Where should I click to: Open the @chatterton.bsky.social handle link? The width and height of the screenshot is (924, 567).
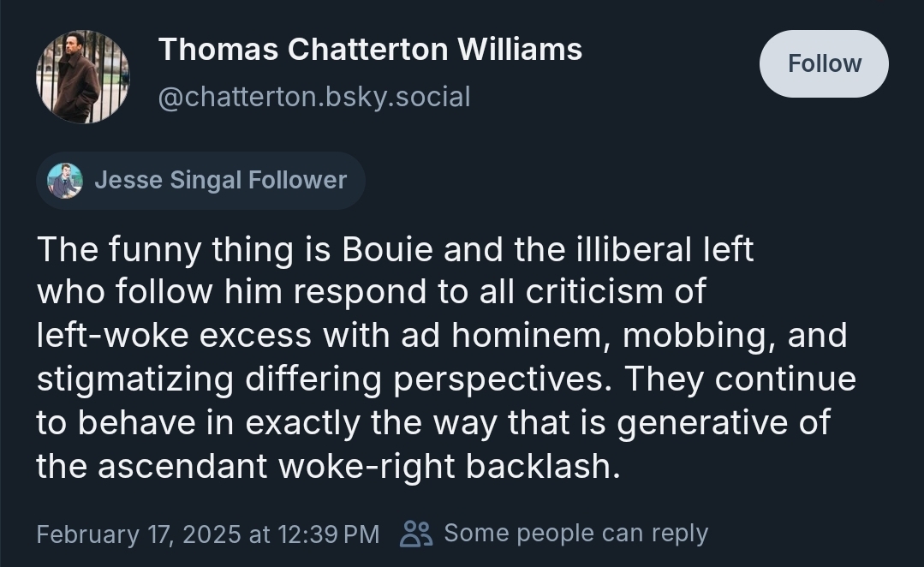pyautogui.click(x=314, y=97)
